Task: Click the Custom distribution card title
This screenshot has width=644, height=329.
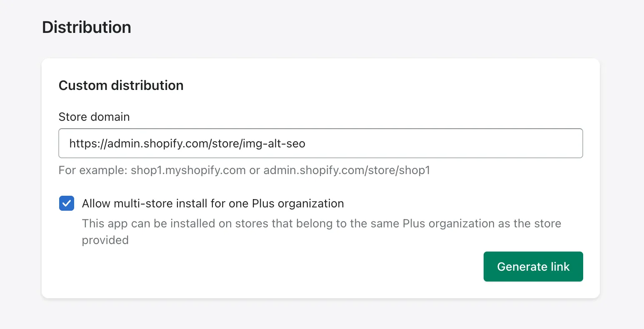Action: pyautogui.click(x=121, y=85)
